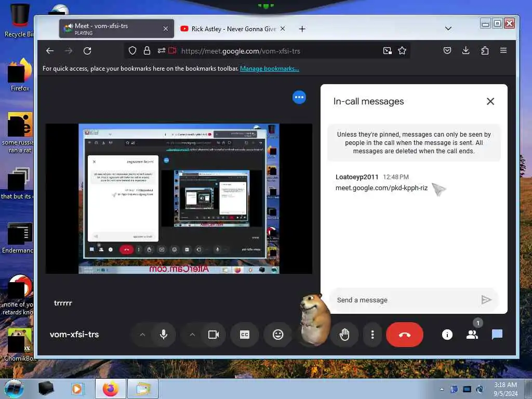Show the people list
The height and width of the screenshot is (399, 532).
coord(472,335)
